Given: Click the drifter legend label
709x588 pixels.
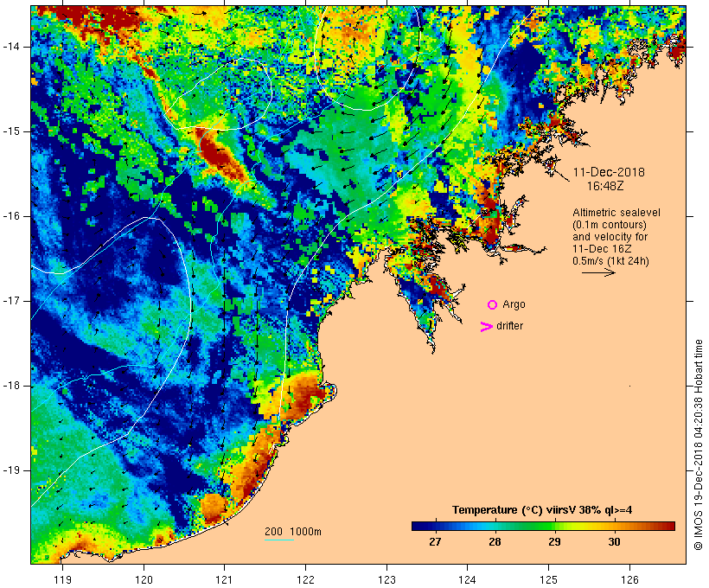Looking at the screenshot, I should point(509,326).
